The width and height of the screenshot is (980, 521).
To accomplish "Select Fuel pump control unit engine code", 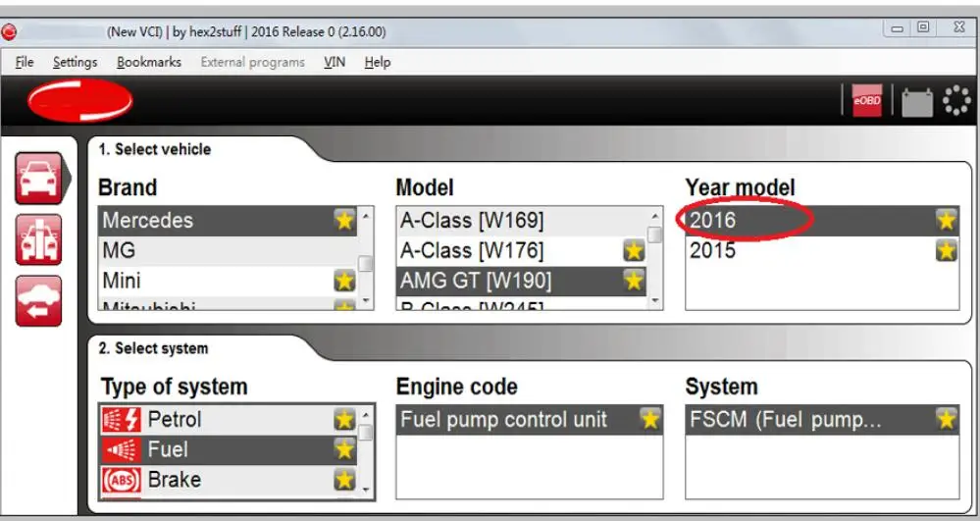I will pyautogui.click(x=530, y=420).
